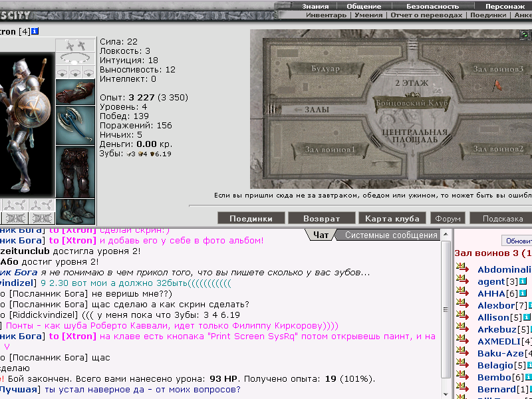The image size is (532, 399).
Task: Click the blue axe weapon slot
Action: pos(75,125)
